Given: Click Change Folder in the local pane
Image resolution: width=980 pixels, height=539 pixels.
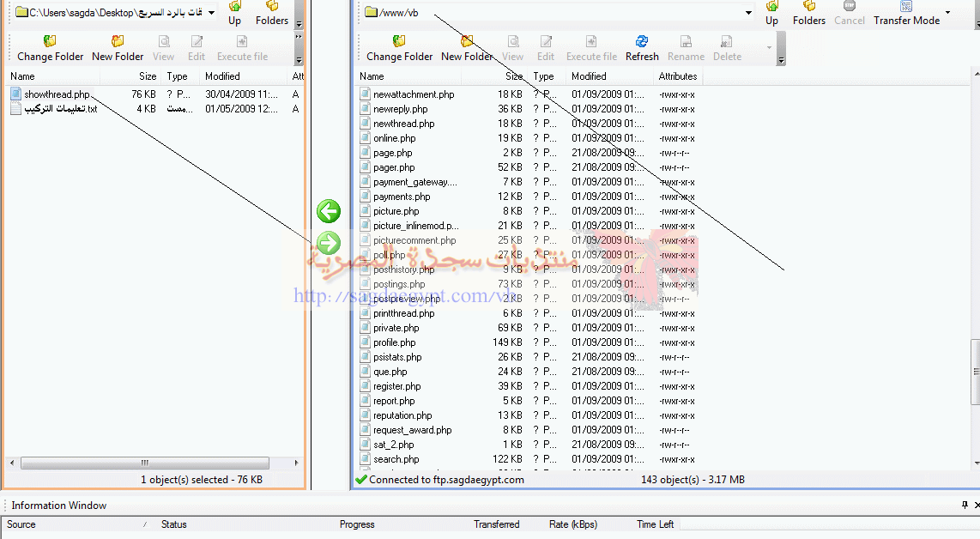Looking at the screenshot, I should click(x=50, y=48).
